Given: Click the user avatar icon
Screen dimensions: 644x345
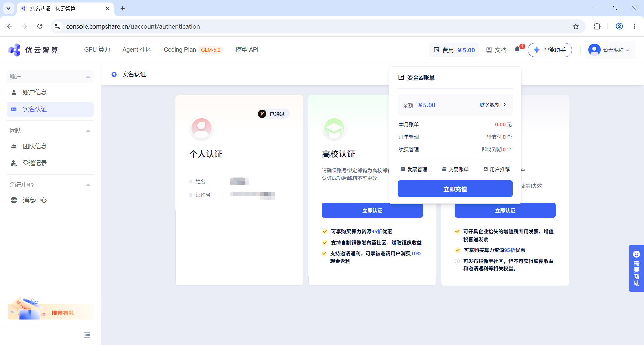Looking at the screenshot, I should (594, 50).
